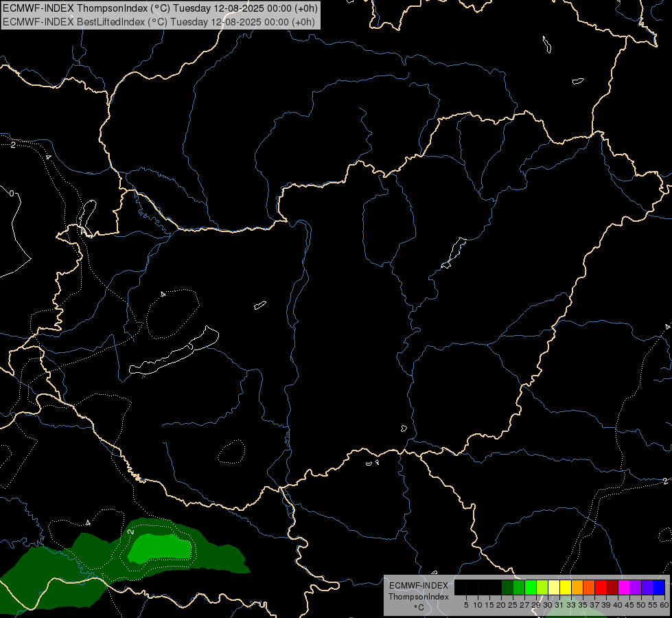
Task: Click the °C unit label in the legend
Action: 419,607
